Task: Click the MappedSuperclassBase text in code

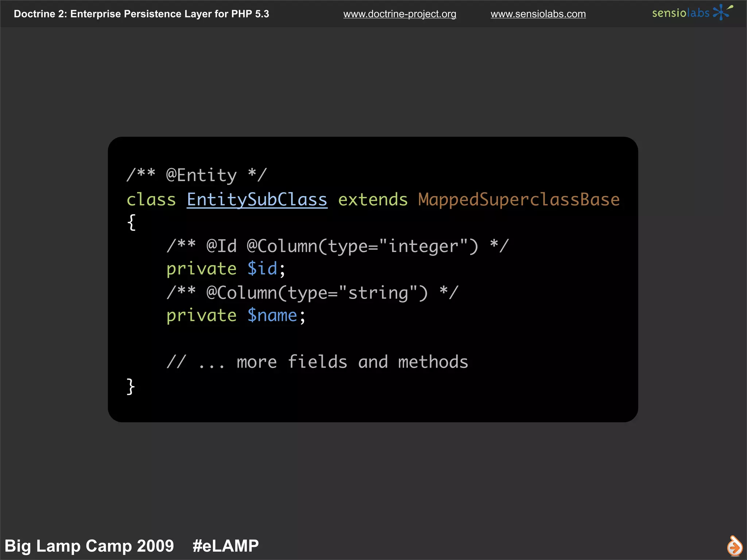Action: (x=519, y=199)
